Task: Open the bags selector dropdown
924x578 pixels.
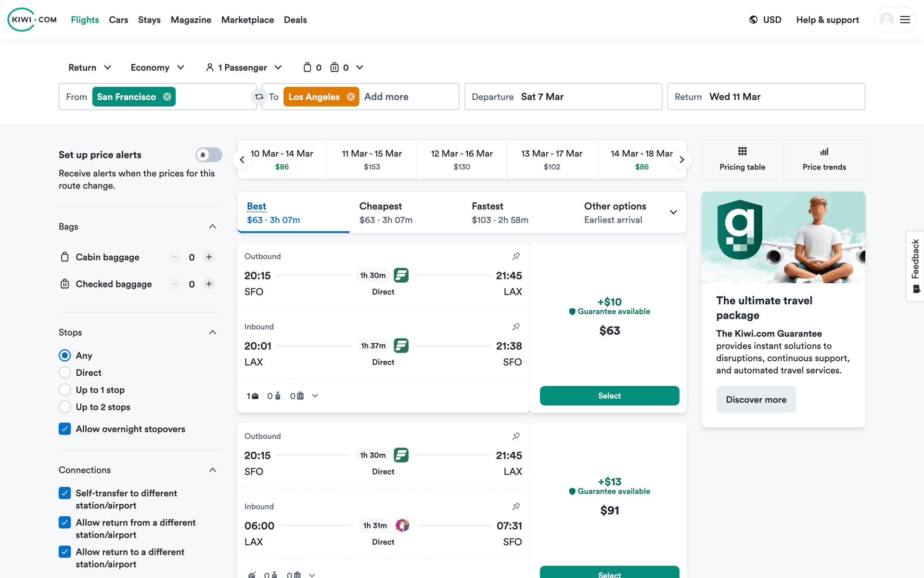Action: click(x=333, y=67)
